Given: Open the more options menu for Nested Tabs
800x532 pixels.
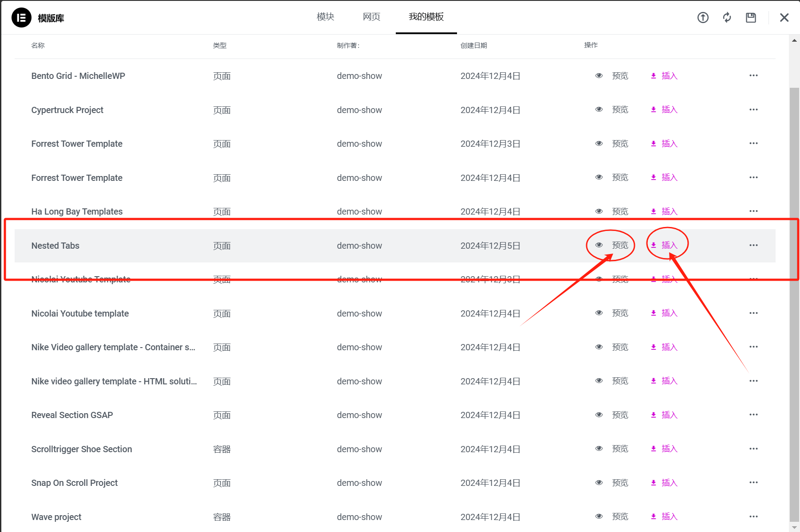Looking at the screenshot, I should (753, 245).
